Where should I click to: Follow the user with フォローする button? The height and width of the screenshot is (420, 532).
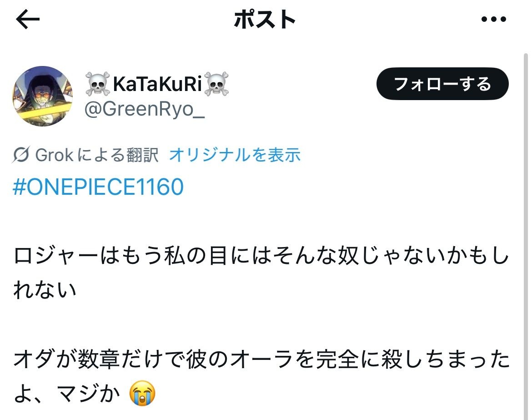pos(442,84)
